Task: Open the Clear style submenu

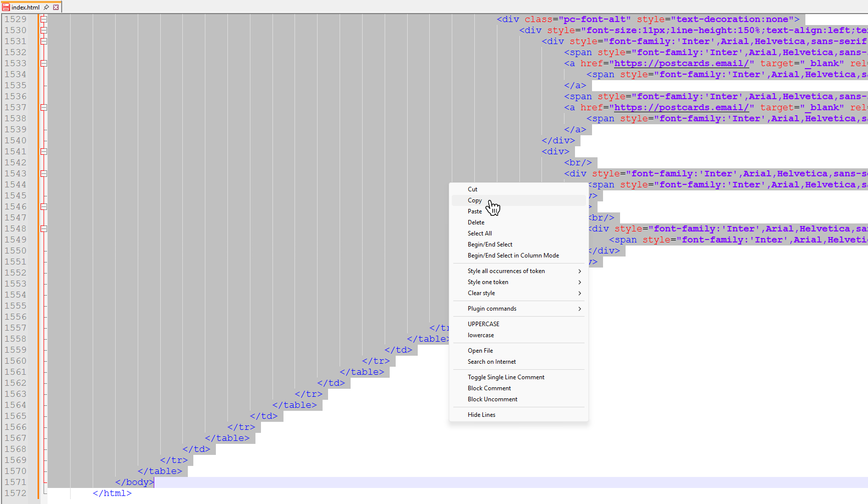Action: click(519, 293)
